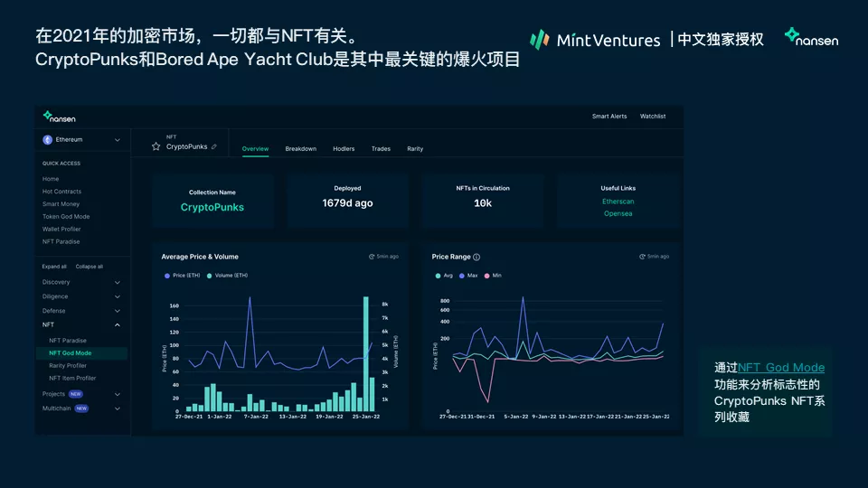Click Collapse all in sidebar

coord(90,267)
